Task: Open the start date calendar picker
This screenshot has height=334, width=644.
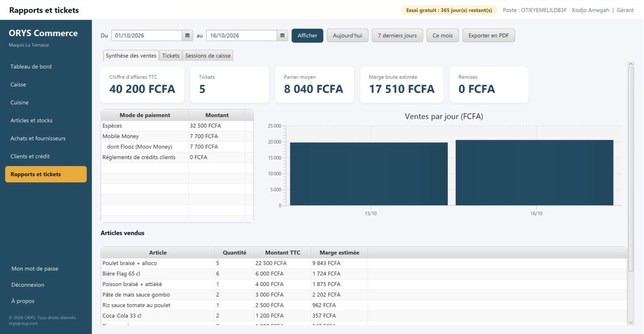Action: [x=187, y=35]
